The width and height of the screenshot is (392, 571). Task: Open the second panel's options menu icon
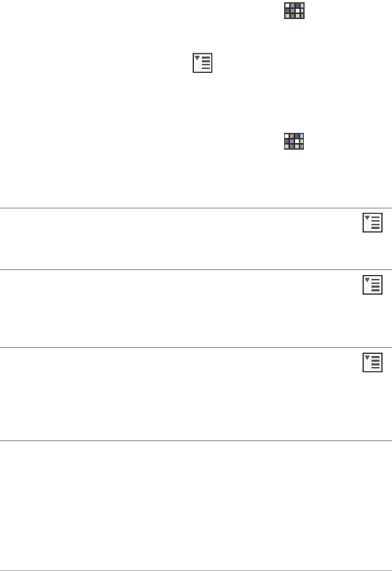373,285
